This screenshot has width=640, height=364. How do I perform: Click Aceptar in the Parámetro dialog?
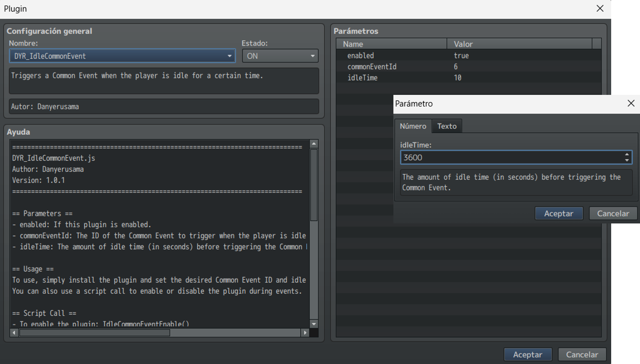point(558,213)
